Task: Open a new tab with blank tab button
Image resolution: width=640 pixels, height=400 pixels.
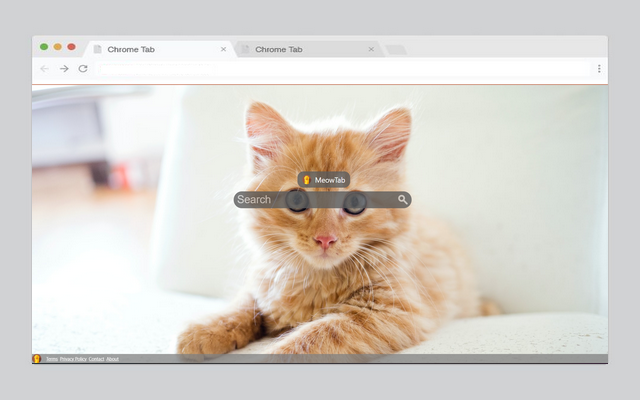Action: point(396,50)
